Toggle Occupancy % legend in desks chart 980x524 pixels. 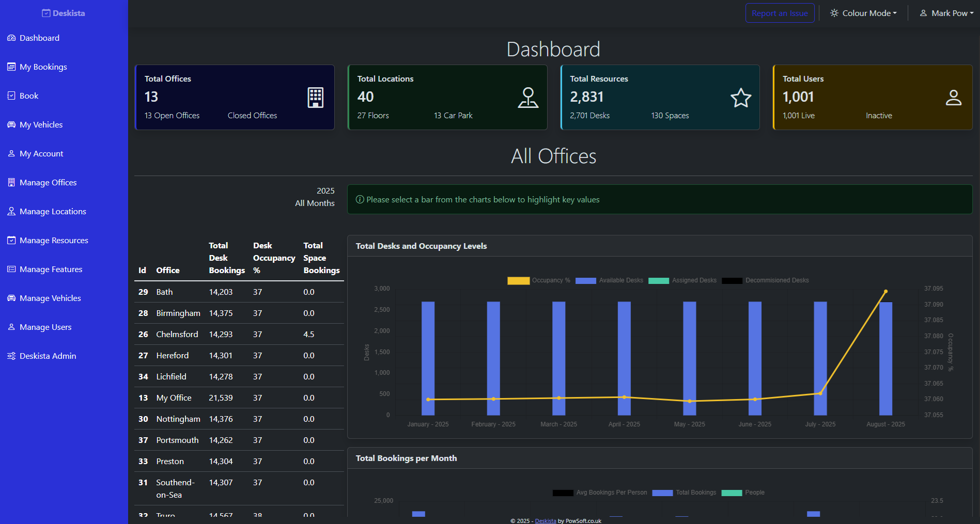(539, 280)
